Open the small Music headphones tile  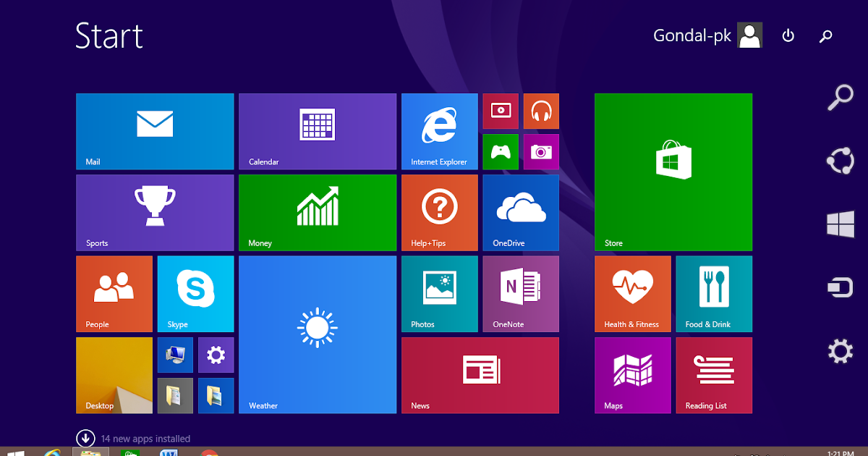tap(541, 111)
